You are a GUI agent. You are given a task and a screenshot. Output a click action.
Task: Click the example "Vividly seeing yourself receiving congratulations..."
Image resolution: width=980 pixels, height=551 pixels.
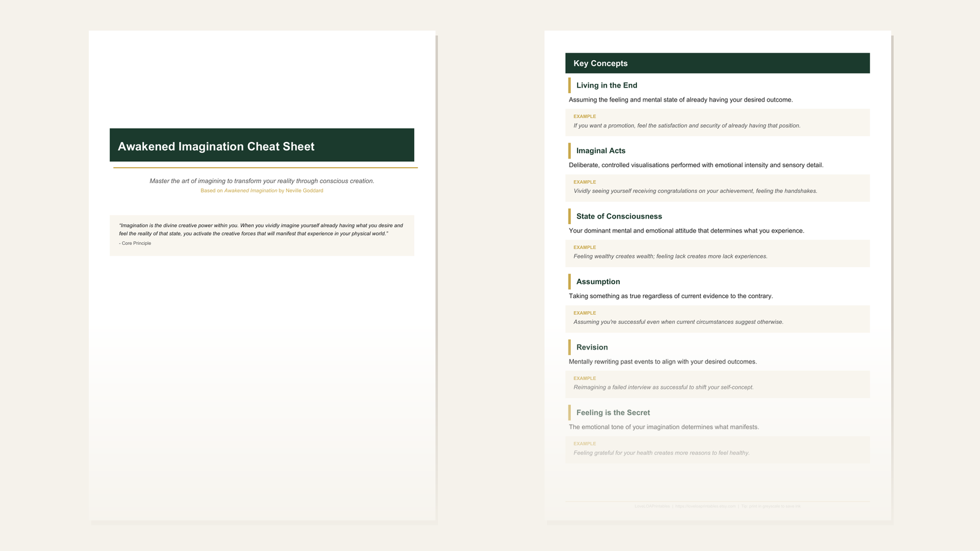[695, 191]
